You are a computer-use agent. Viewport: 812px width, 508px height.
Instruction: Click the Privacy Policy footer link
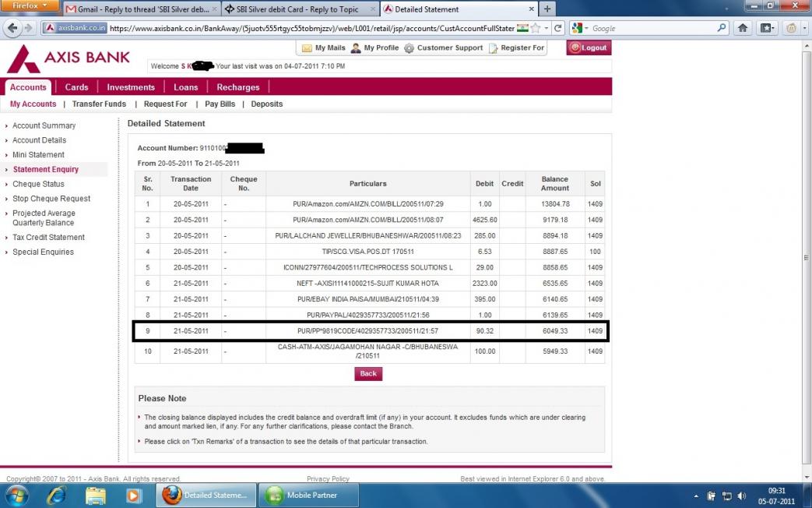click(x=328, y=478)
